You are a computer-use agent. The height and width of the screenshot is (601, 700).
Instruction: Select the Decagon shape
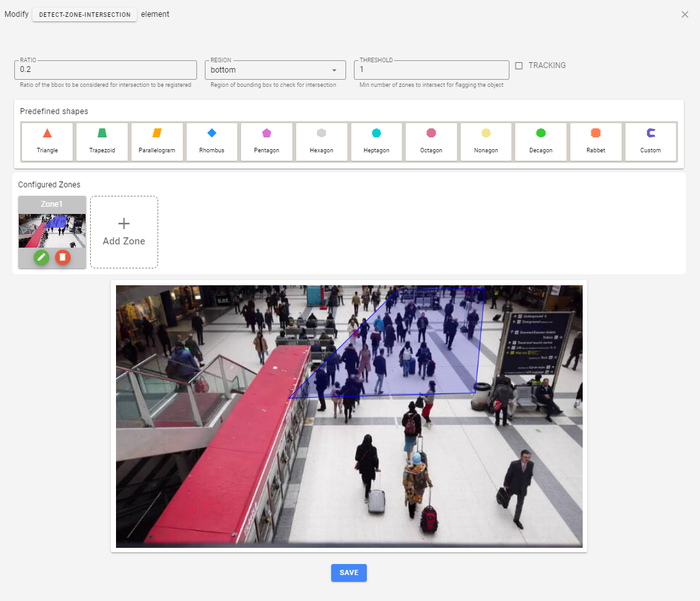click(541, 141)
